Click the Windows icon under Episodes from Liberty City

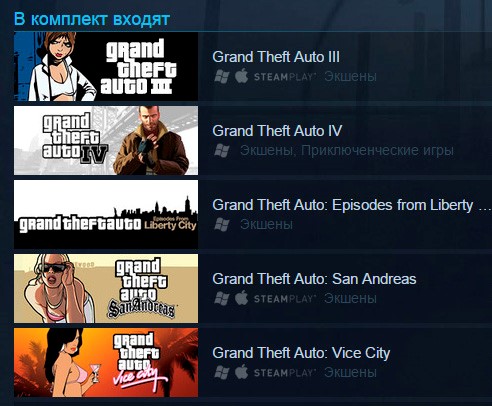coord(222,225)
